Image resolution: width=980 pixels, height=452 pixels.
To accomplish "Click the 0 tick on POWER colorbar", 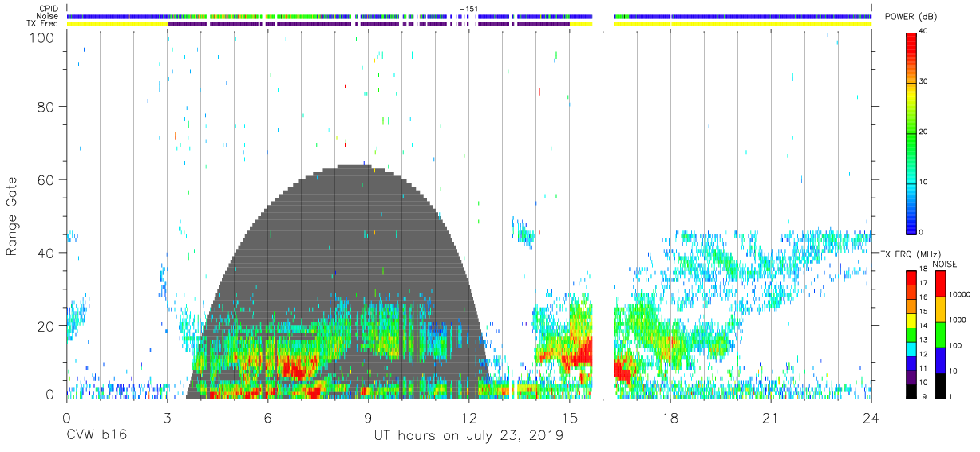I will coord(922,232).
